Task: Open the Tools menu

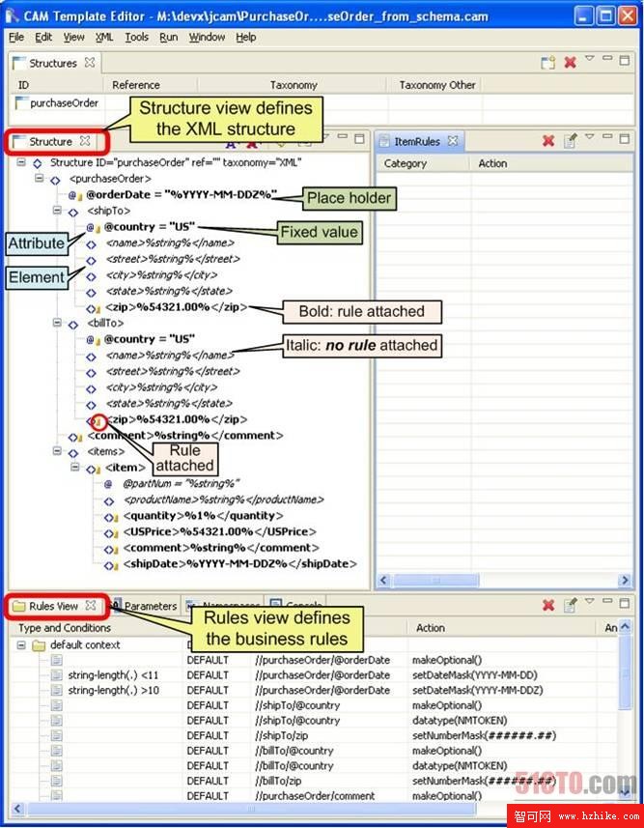Action: 136,37
